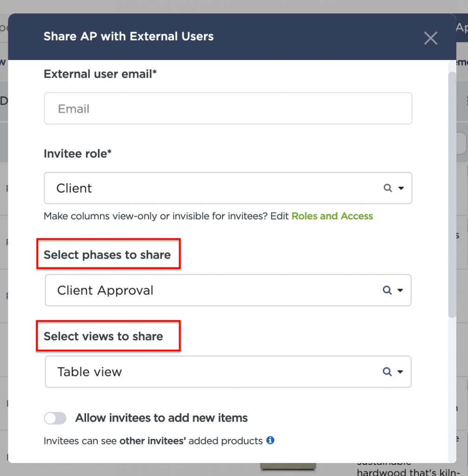The height and width of the screenshot is (476, 468).
Task: Expand the Invitee role dropdown arrow
Action: tap(401, 188)
